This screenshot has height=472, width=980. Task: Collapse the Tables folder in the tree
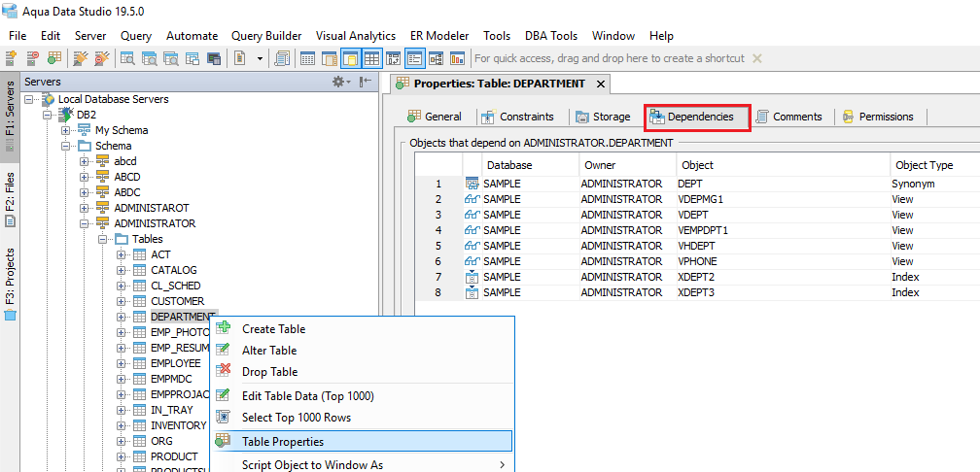click(x=103, y=239)
